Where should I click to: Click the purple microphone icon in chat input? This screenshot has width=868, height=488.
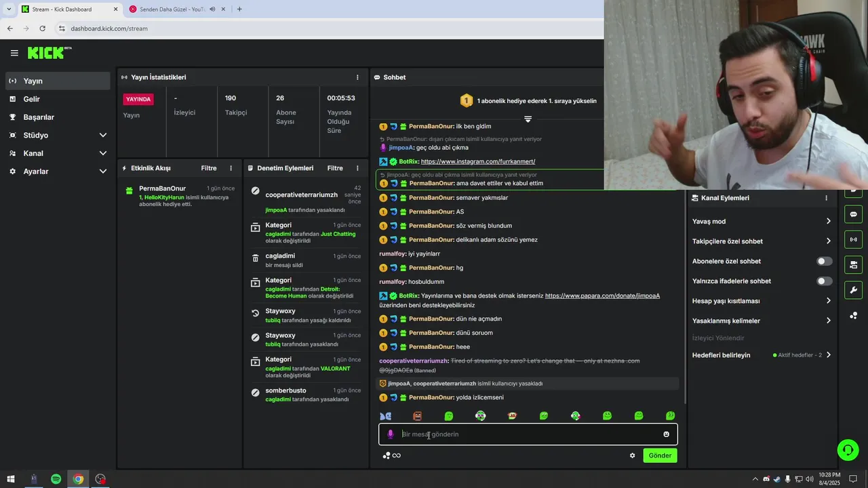coord(390,434)
